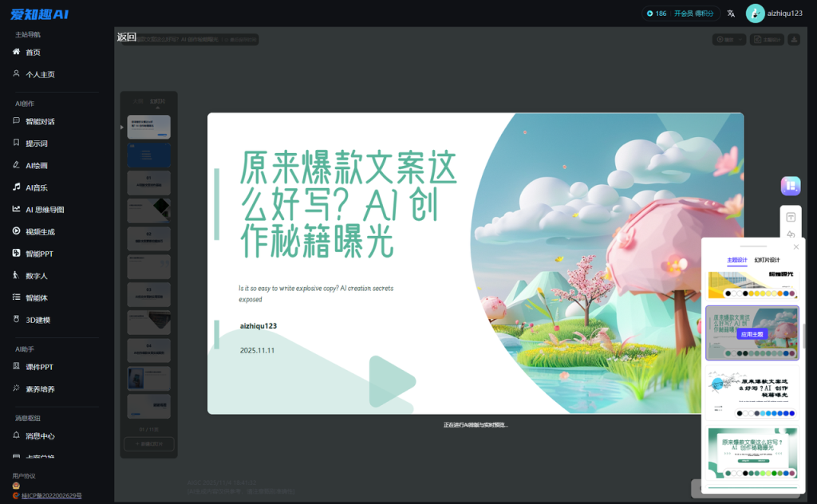This screenshot has height=504, width=817.
Task: Open 智能对话 chat feature
Action: point(40,121)
